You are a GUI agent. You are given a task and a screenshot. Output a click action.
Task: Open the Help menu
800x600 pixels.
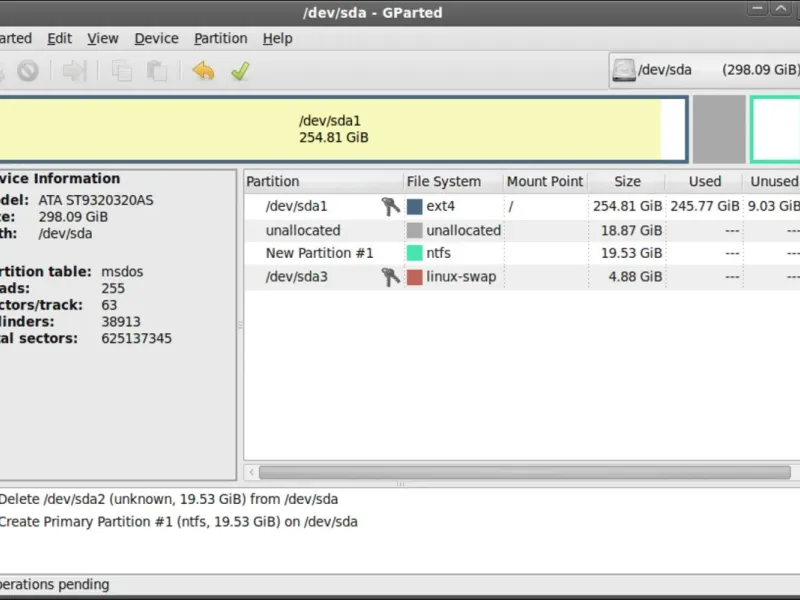(278, 38)
